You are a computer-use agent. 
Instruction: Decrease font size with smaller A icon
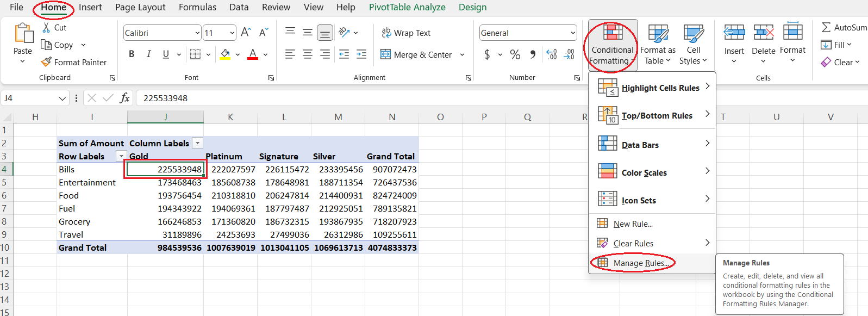(264, 33)
